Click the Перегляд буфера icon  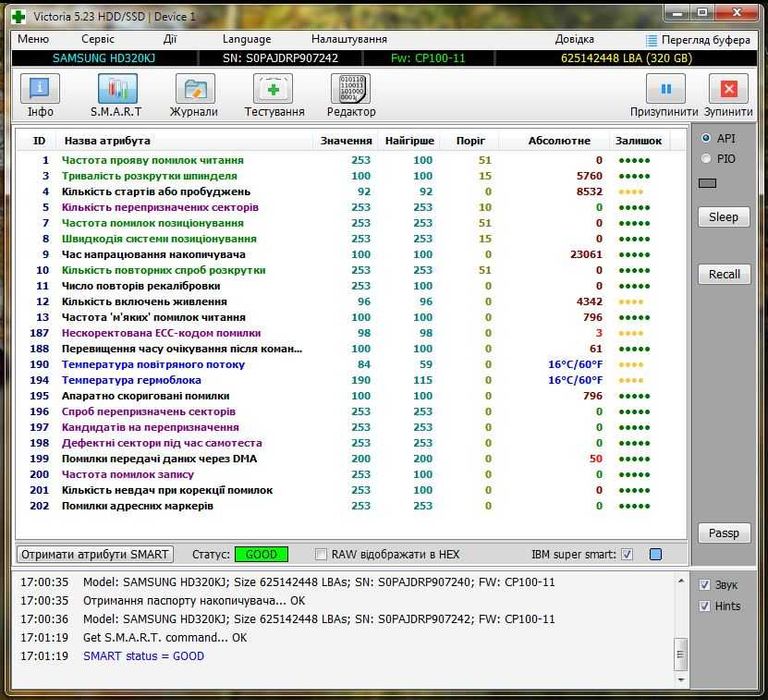pyautogui.click(x=651, y=40)
